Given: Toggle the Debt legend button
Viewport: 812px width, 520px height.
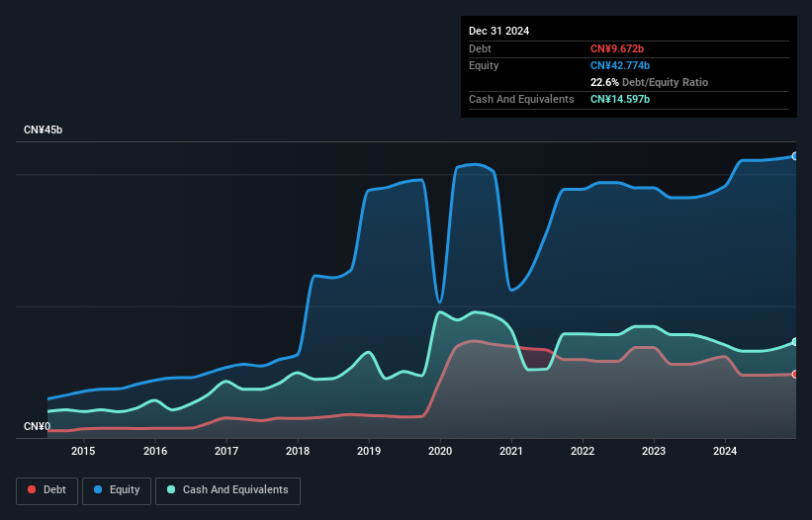Looking at the screenshot, I should [47, 490].
